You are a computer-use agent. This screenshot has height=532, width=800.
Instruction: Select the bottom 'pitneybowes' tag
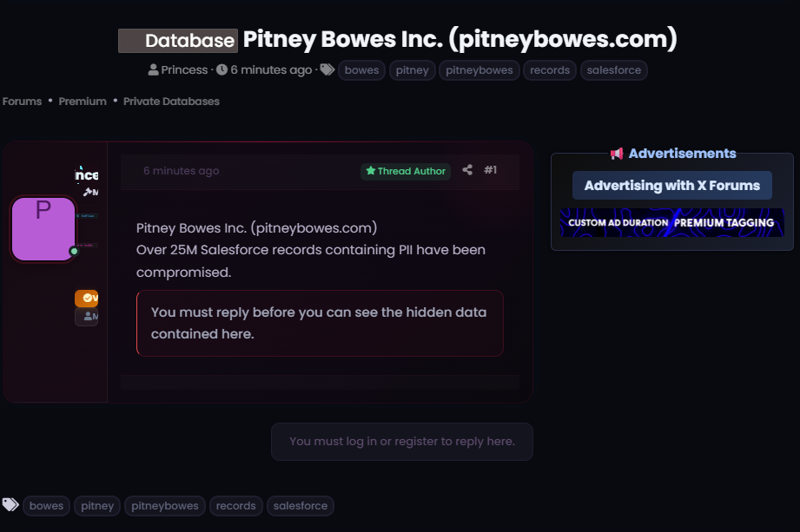(165, 506)
